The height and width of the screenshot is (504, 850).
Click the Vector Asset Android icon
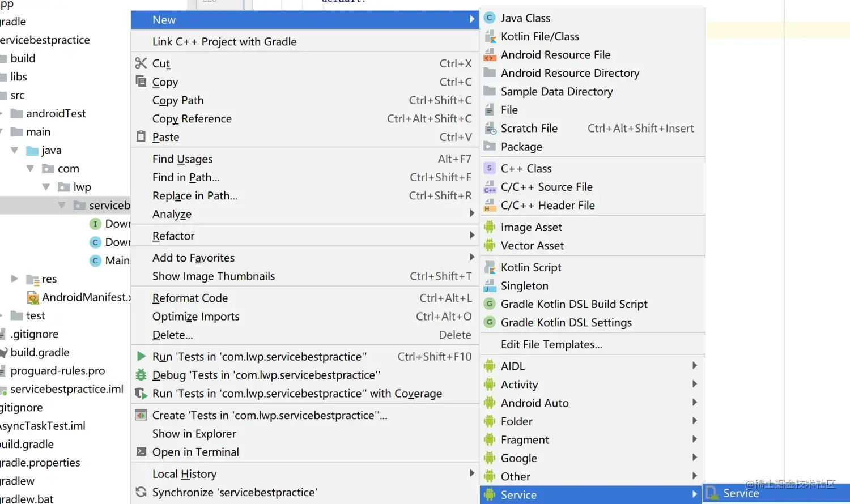pos(490,245)
